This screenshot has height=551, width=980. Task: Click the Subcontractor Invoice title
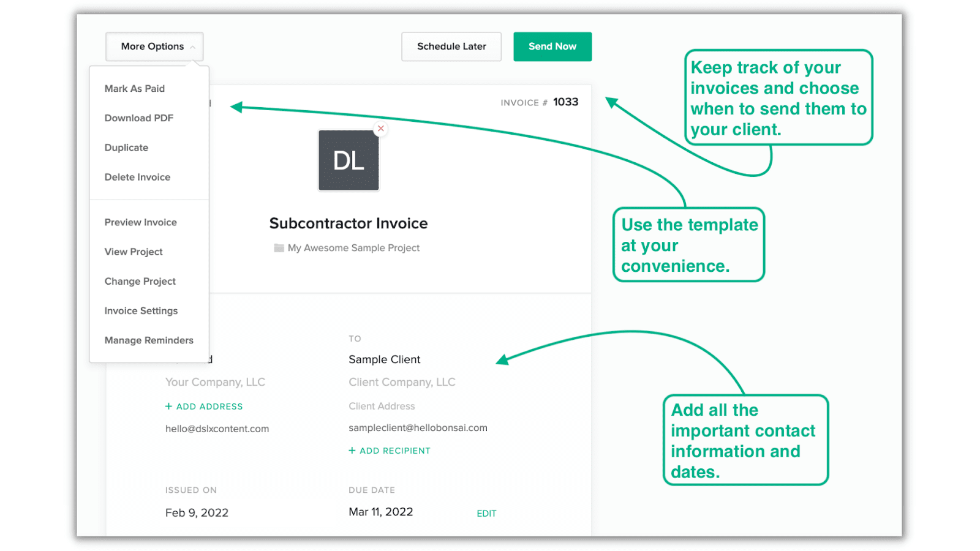coord(349,223)
